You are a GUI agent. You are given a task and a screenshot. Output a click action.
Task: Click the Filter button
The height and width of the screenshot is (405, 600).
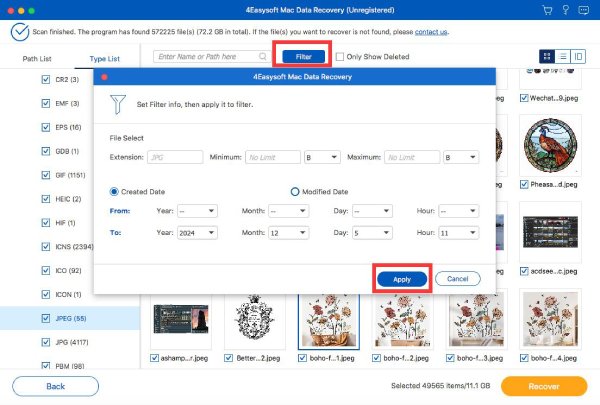[303, 57]
